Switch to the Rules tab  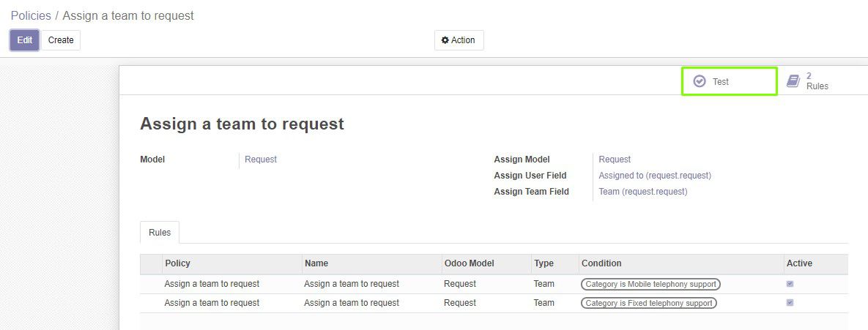pyautogui.click(x=160, y=233)
